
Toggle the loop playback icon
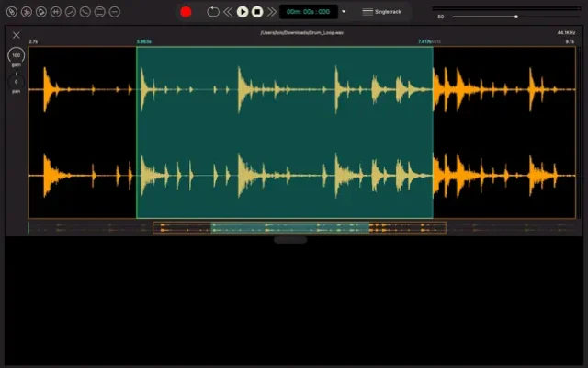(213, 12)
